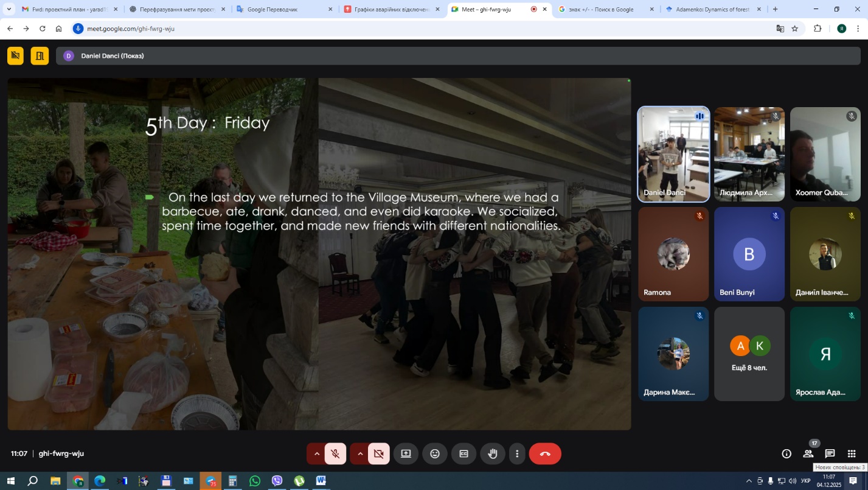Open the 'Ещё 8 чел.' participants tile
The height and width of the screenshot is (490, 868).
coord(749,354)
